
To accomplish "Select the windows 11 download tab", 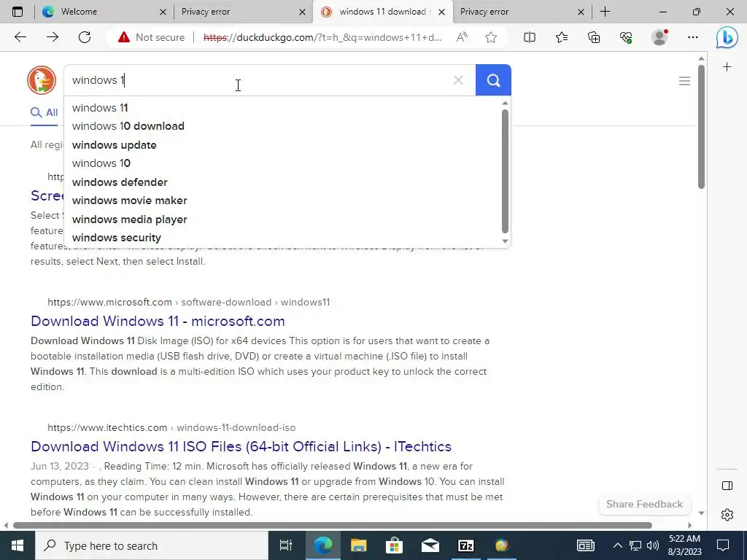I will [x=383, y=12].
